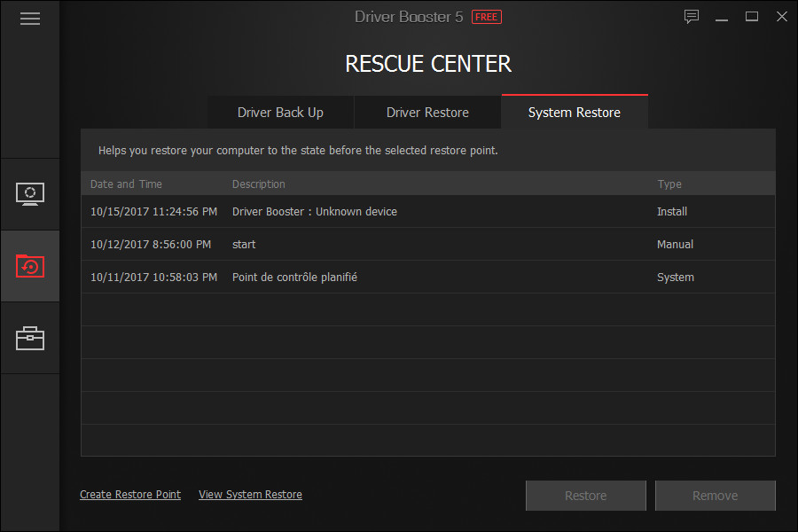Open the Create Restore Point link
This screenshot has width=798, height=532.
[x=129, y=494]
